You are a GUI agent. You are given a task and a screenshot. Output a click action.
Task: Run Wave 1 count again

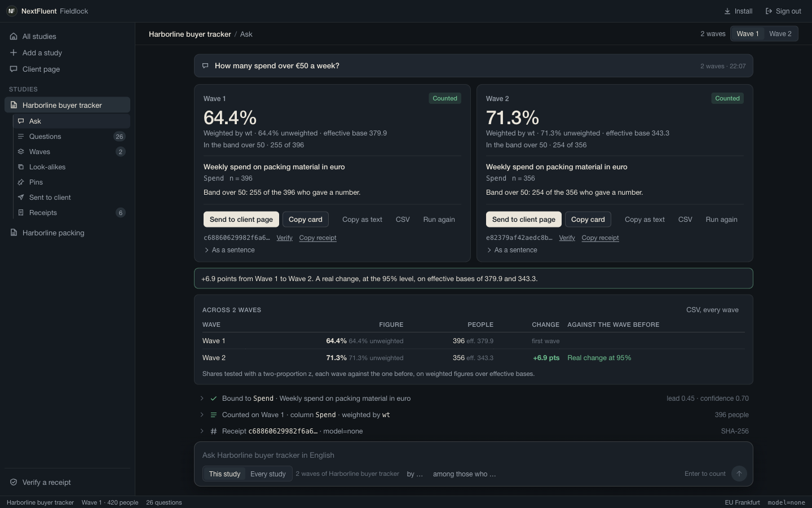pos(439,220)
